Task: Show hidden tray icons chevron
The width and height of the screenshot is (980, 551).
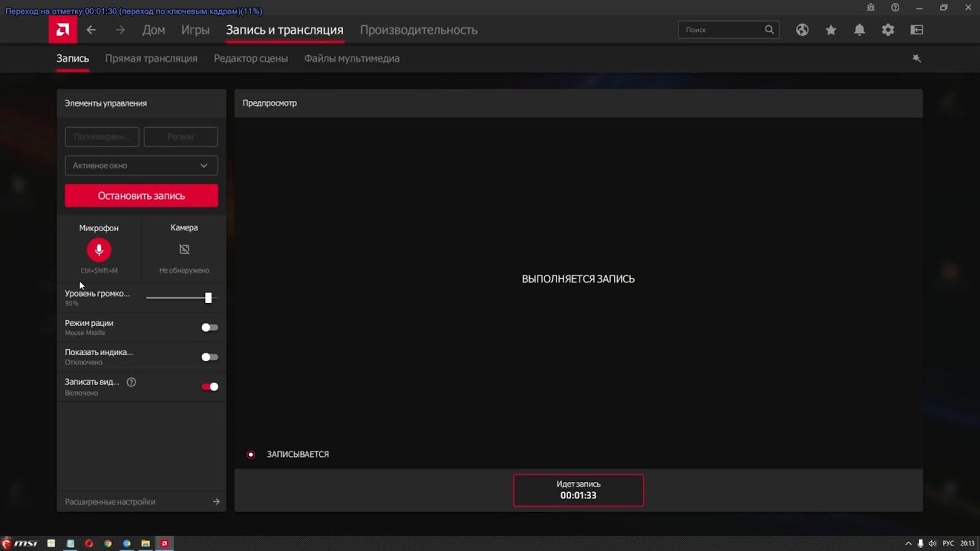Action: (x=908, y=543)
